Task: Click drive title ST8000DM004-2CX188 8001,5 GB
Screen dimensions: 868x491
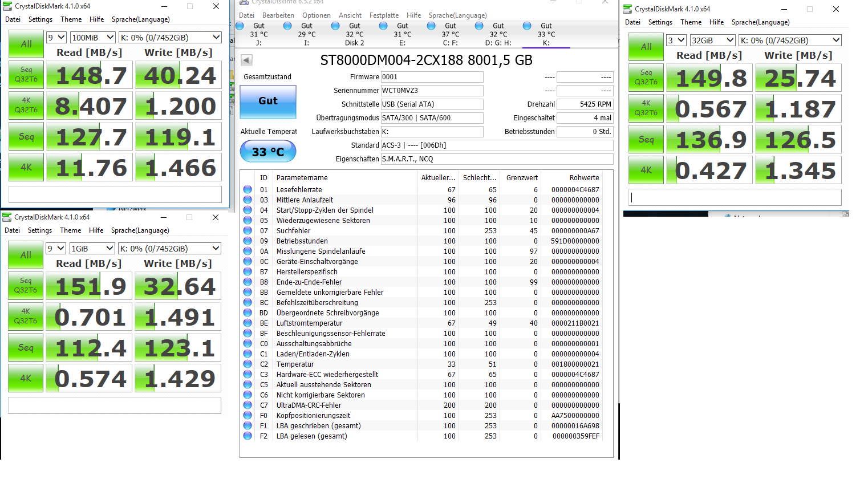Action: [426, 60]
